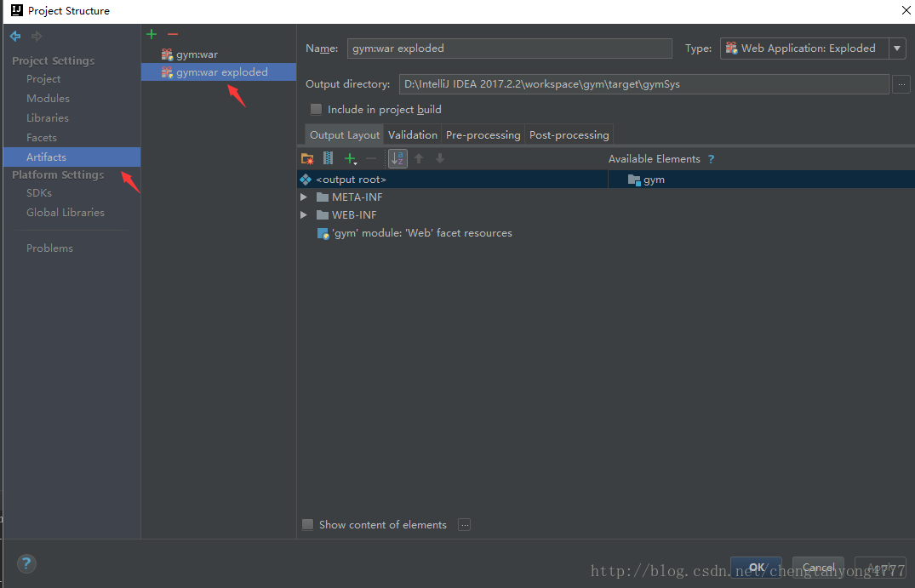Viewport: 915px width, 588px height.
Task: Open Facets settings page
Action: click(x=42, y=138)
